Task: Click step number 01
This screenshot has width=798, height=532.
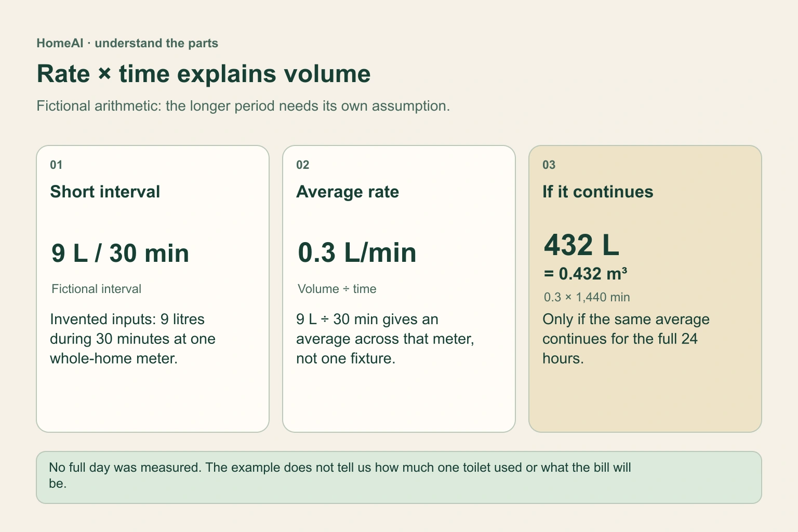Action: point(56,165)
